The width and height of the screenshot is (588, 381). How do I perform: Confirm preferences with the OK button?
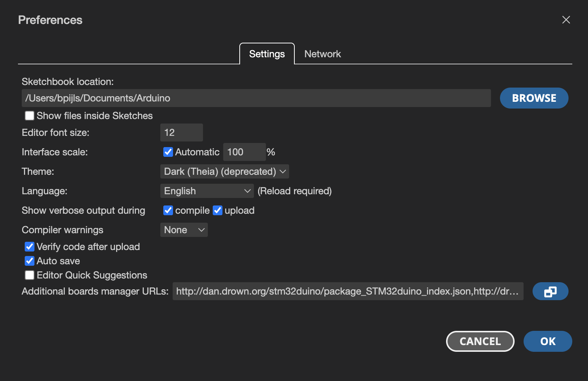(x=548, y=341)
